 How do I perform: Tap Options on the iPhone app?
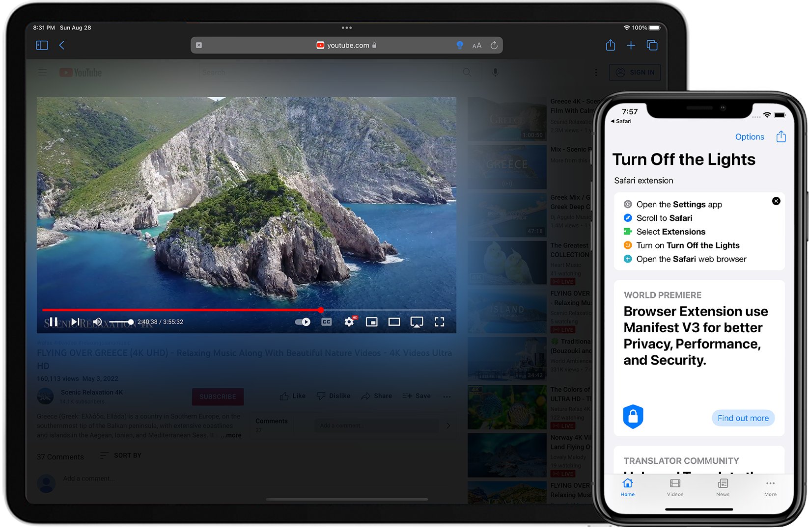point(750,137)
